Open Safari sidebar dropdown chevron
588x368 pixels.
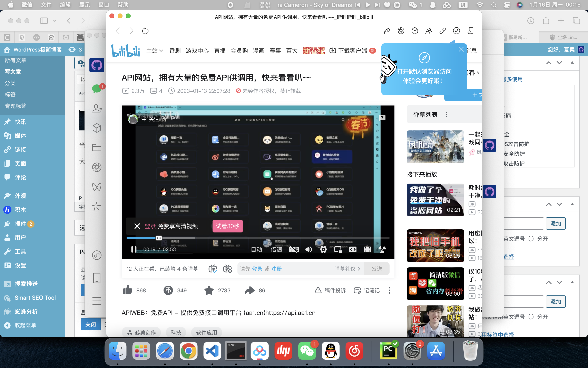(x=55, y=21)
